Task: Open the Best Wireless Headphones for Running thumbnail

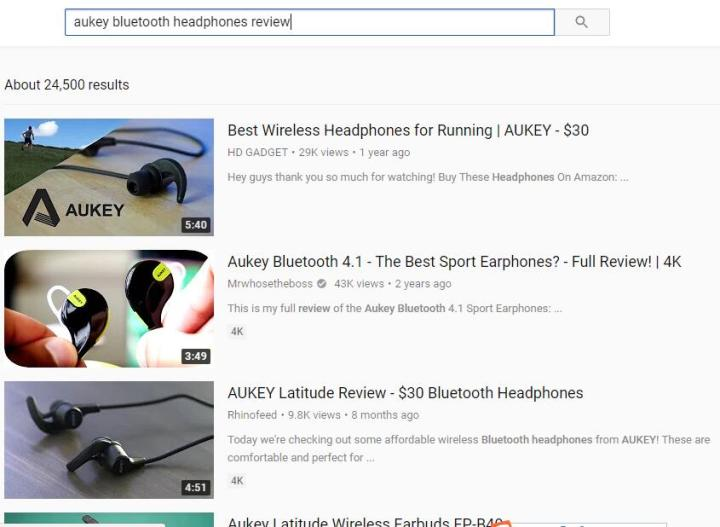Action: tap(109, 177)
